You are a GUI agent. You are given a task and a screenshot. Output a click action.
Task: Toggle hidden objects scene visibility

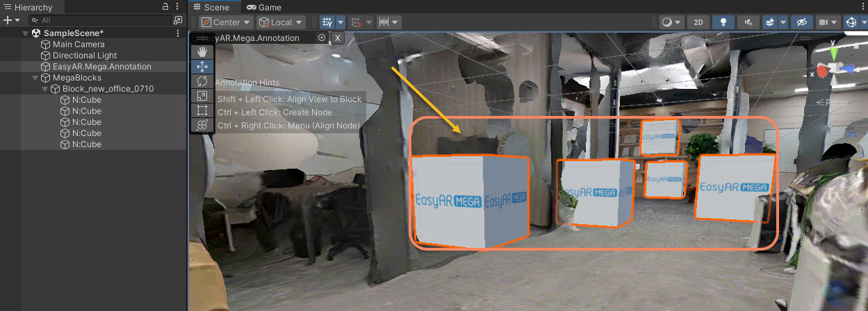point(801,22)
